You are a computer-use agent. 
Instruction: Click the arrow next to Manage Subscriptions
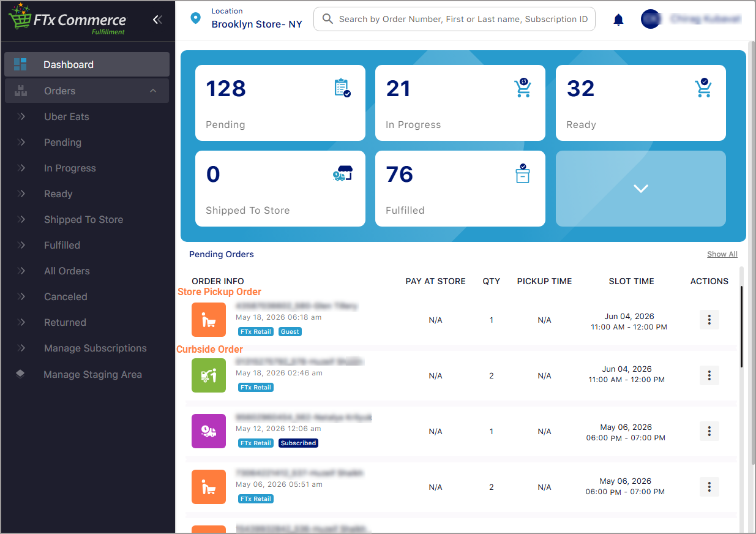click(x=22, y=348)
